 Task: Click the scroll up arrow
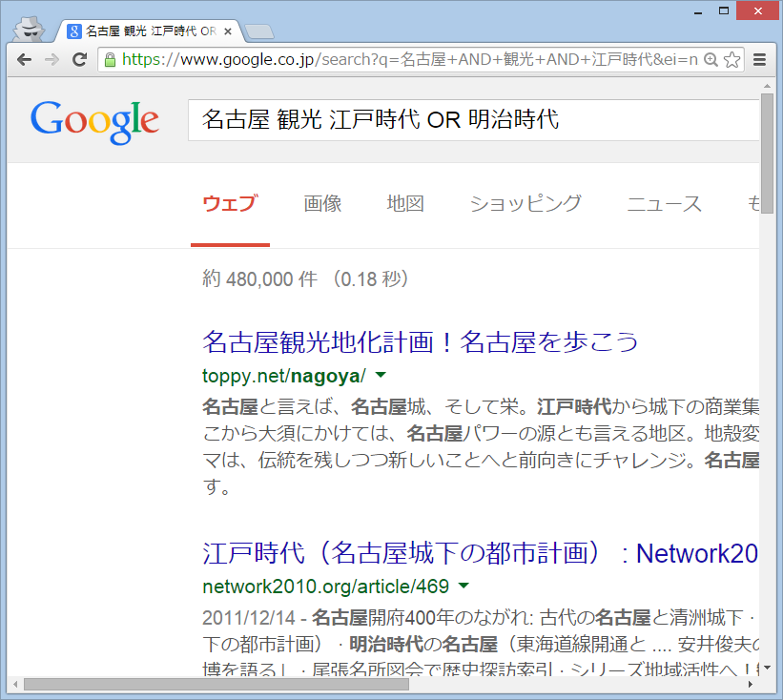pyautogui.click(x=767, y=87)
